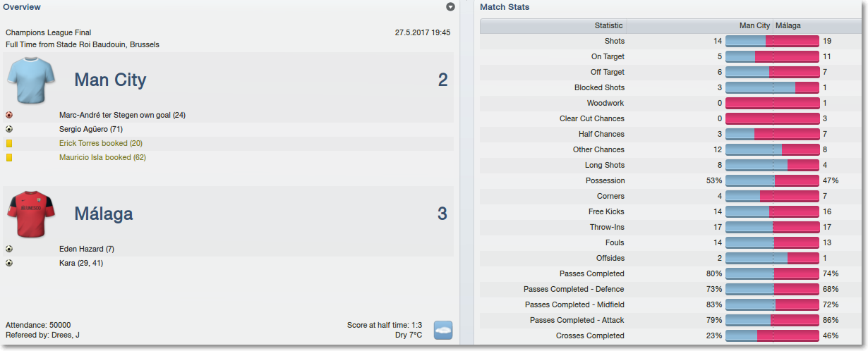The width and height of the screenshot is (868, 351).
Task: Click the goal ball icon beside Kara
Action: coord(9,263)
